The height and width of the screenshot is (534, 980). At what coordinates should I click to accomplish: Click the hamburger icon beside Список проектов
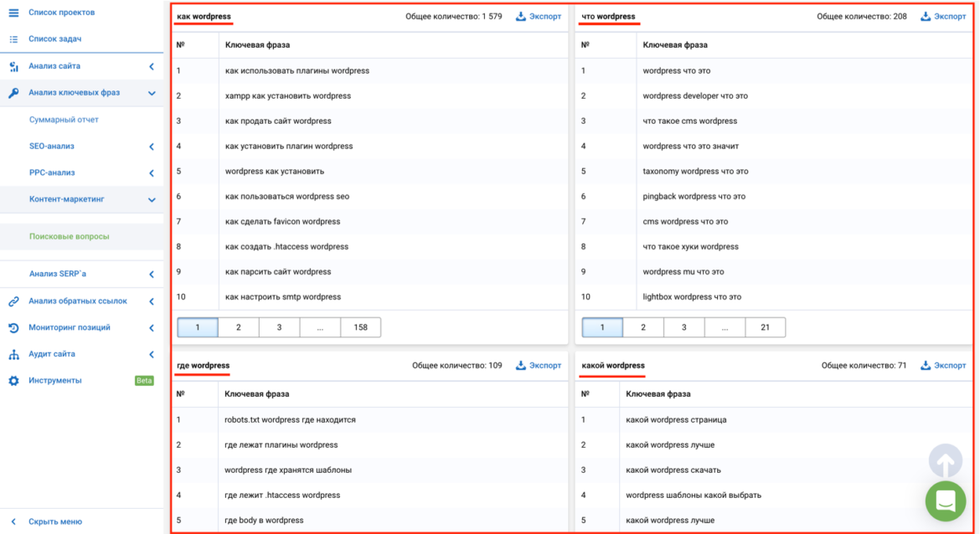pyautogui.click(x=13, y=13)
